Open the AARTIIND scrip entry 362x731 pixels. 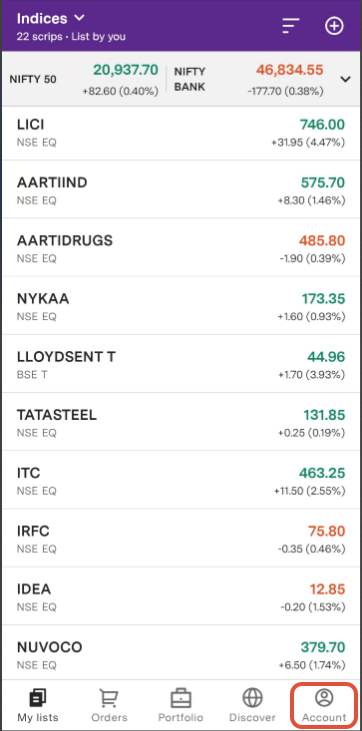coord(181,191)
